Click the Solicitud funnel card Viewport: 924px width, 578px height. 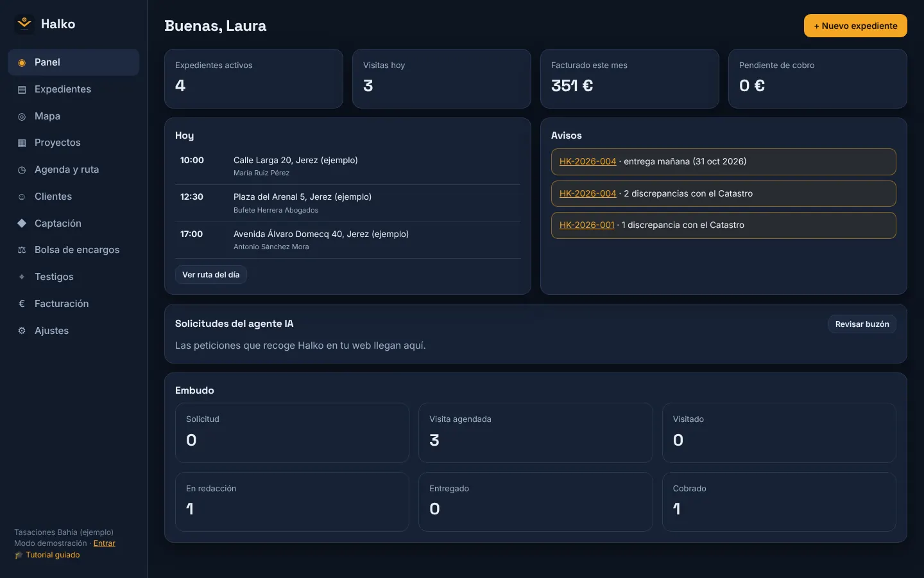pyautogui.click(x=292, y=433)
